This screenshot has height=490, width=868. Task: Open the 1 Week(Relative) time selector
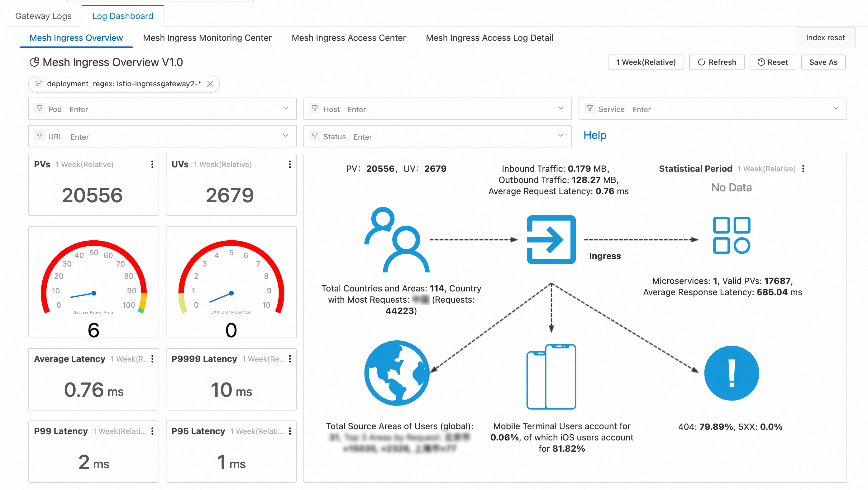(x=645, y=62)
